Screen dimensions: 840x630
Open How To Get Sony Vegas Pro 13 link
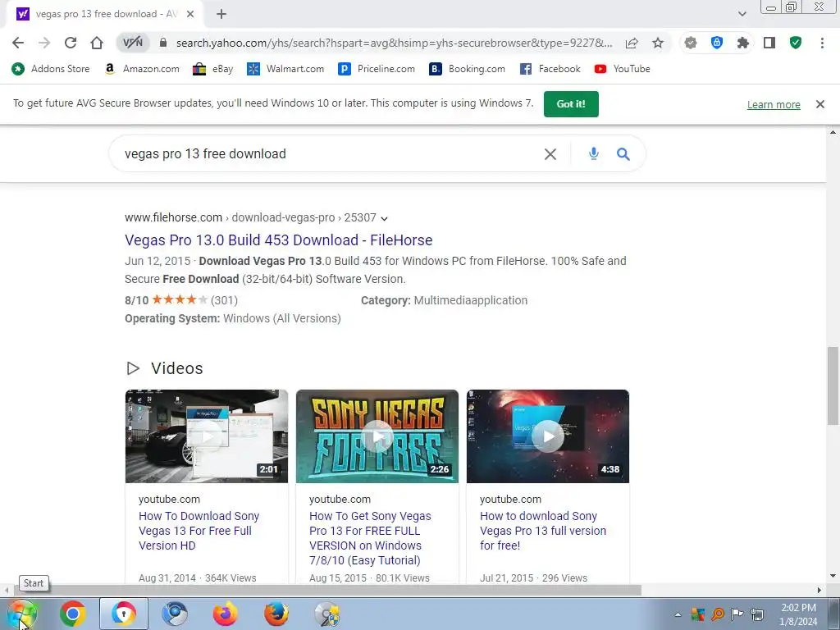click(370, 538)
